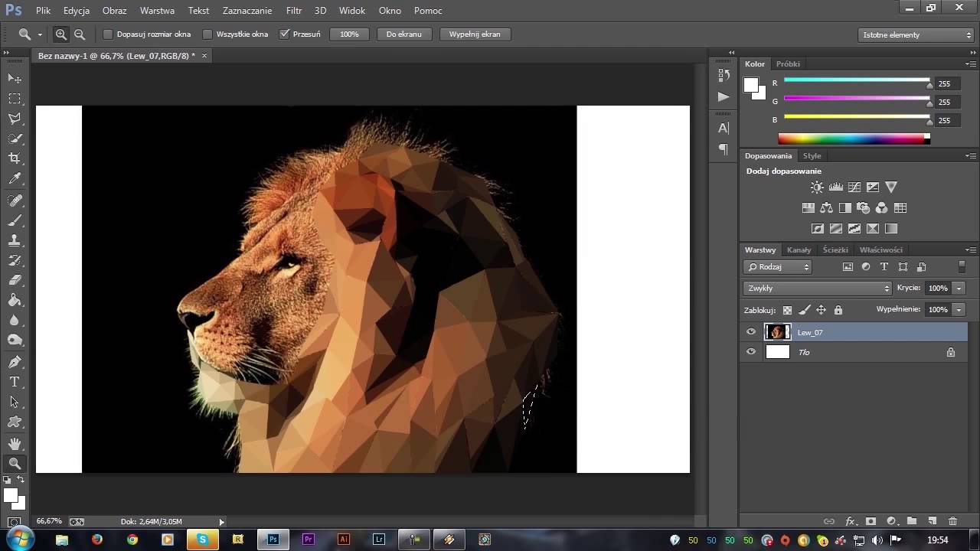This screenshot has height=551, width=980.
Task: Open layer styles fx menu
Action: (850, 521)
